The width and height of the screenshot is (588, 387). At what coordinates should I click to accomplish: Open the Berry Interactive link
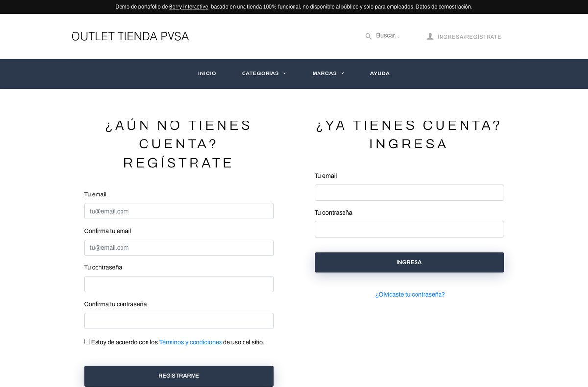pos(189,7)
